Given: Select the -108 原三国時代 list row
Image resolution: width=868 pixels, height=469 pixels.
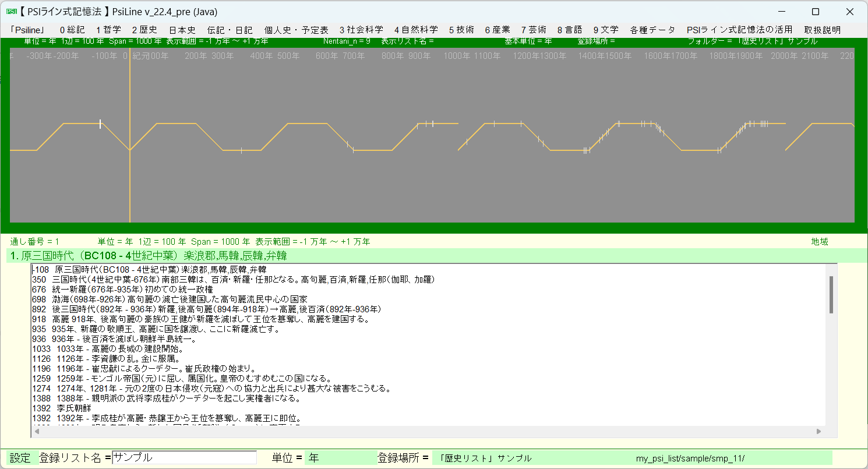Looking at the screenshot, I should tap(429, 269).
